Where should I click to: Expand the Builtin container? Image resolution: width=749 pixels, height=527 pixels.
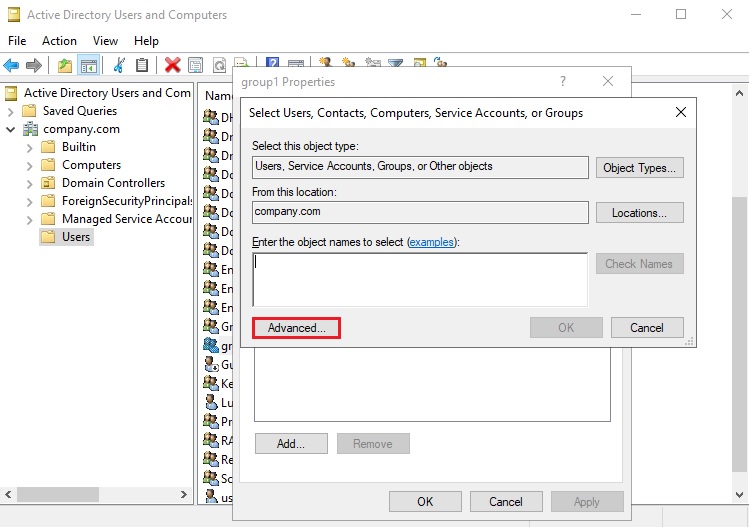(x=29, y=147)
